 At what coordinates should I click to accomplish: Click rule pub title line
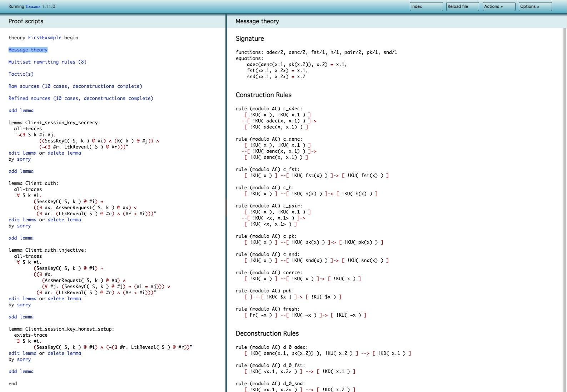pos(265,291)
